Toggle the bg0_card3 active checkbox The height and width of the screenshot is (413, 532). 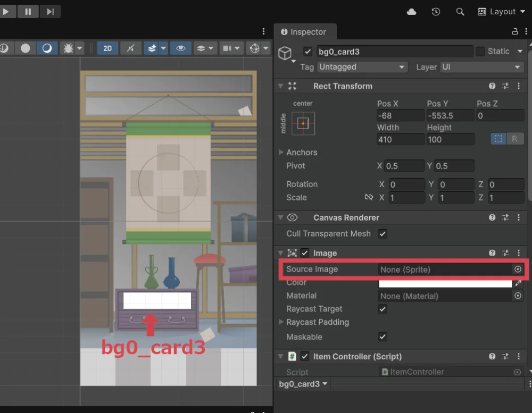[307, 52]
